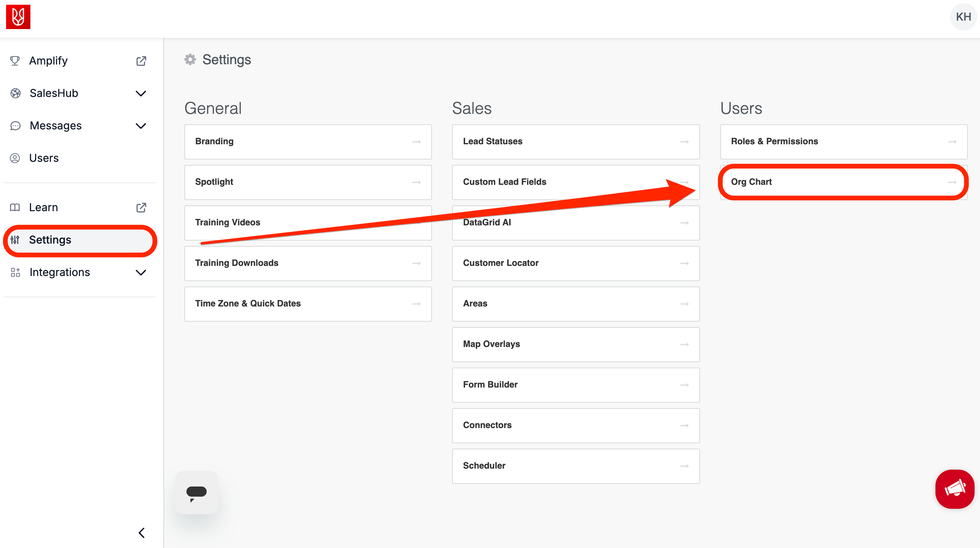This screenshot has width=980, height=548.
Task: Click the Amplify trophy icon
Action: tap(15, 61)
